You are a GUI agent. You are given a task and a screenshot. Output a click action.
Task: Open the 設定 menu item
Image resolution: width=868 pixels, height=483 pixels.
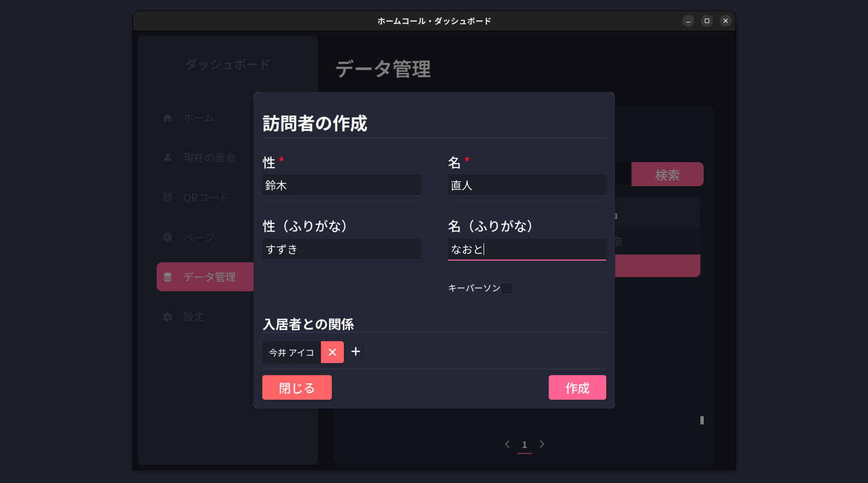[194, 317]
